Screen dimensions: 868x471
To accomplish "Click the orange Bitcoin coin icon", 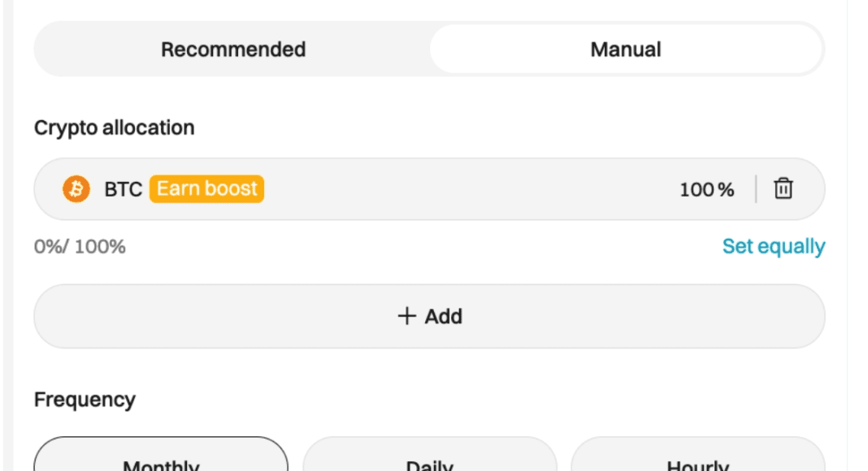I will point(76,189).
